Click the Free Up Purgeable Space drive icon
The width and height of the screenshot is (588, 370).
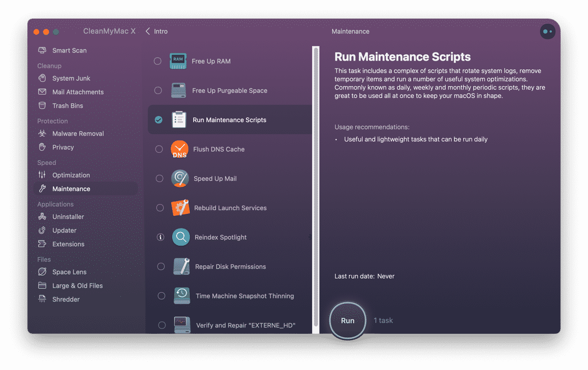click(x=179, y=91)
